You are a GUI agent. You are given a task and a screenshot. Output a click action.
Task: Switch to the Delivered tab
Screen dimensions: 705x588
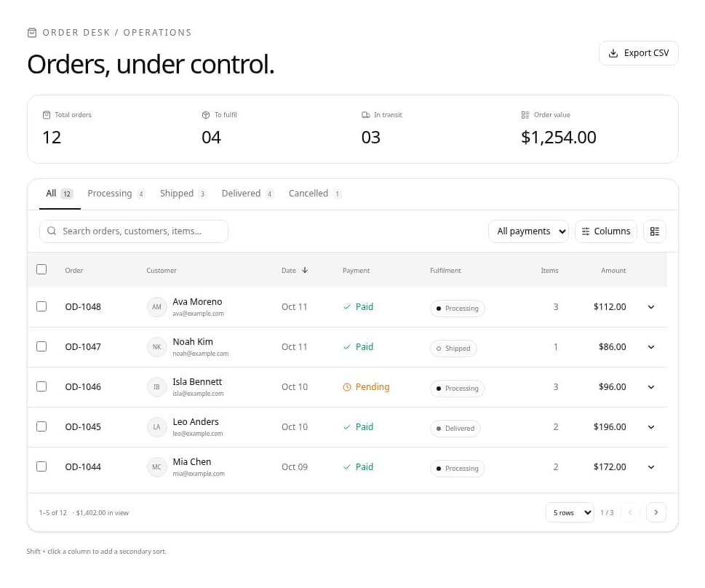point(247,194)
